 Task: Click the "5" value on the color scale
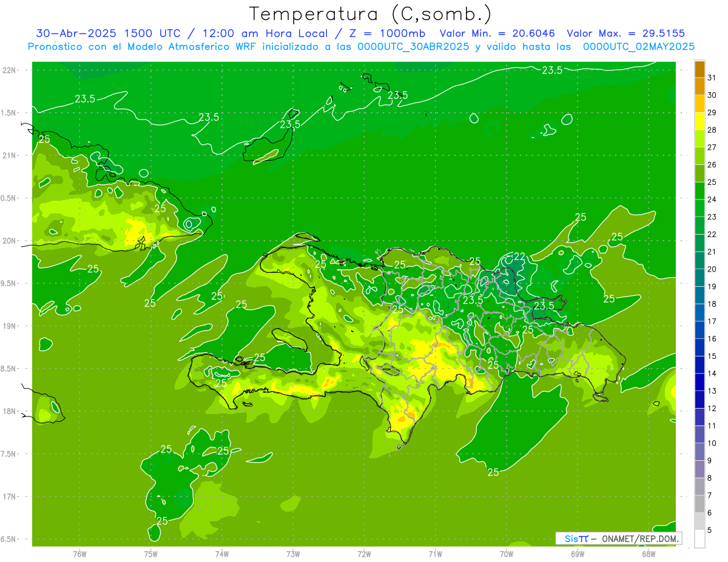tap(710, 530)
